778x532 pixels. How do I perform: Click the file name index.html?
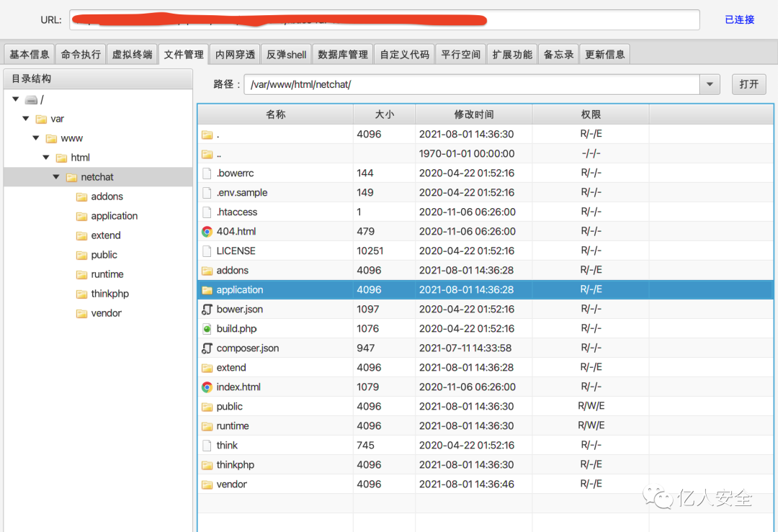238,387
